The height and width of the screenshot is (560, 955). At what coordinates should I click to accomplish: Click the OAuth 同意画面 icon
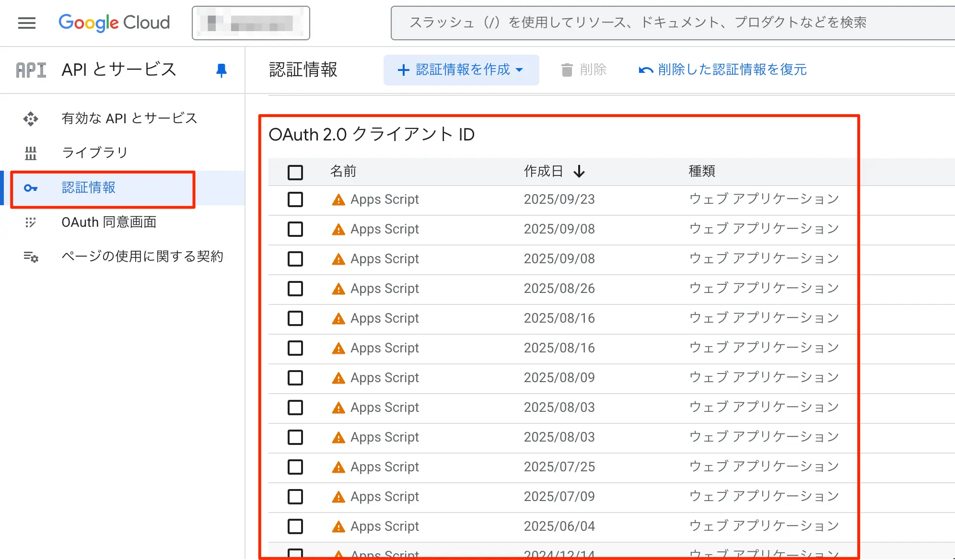coord(31,222)
